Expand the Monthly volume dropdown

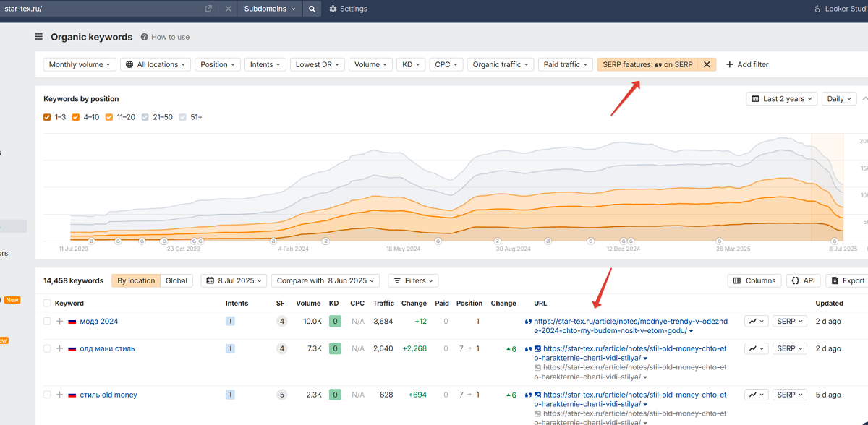[x=80, y=64]
